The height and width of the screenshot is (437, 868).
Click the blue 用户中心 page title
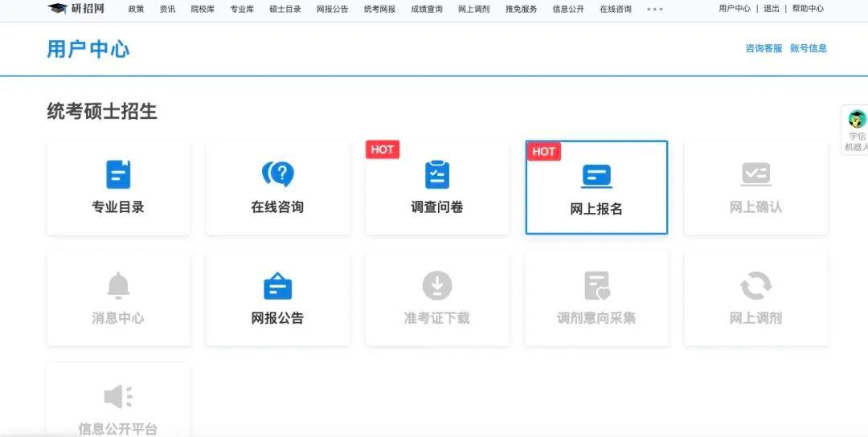click(x=88, y=49)
